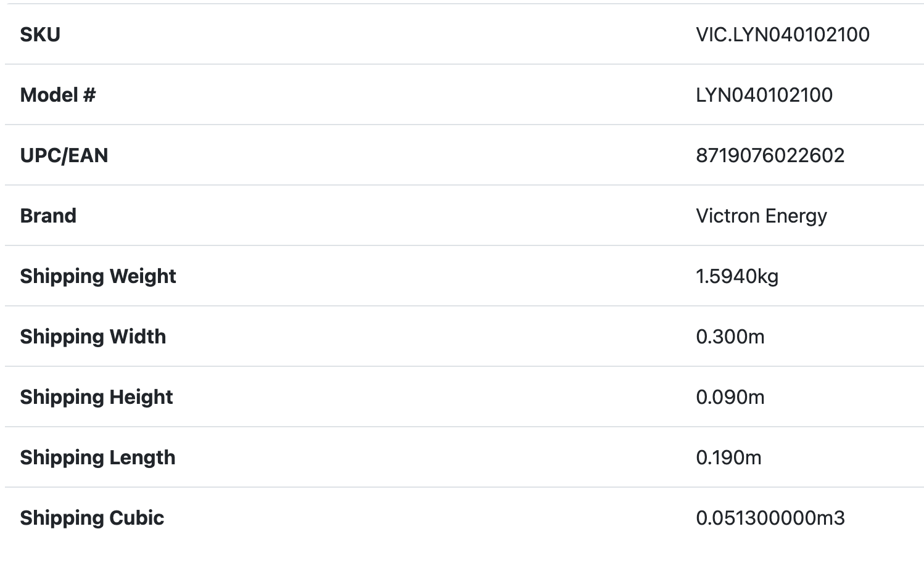
Task: Click the 0.190m length value
Action: (x=728, y=458)
